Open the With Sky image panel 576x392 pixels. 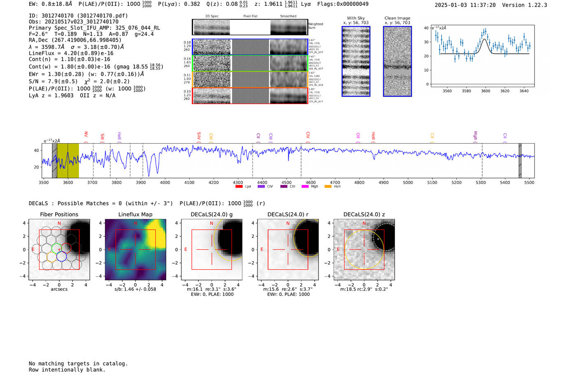click(x=356, y=61)
